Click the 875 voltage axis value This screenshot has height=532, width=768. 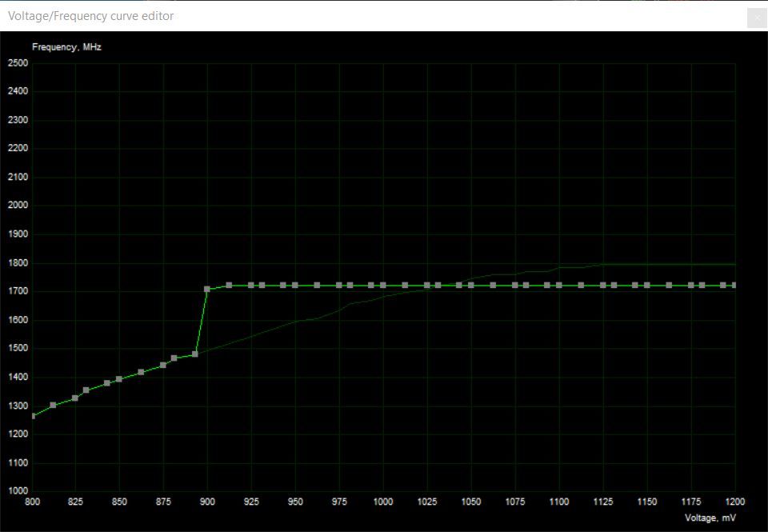163,502
